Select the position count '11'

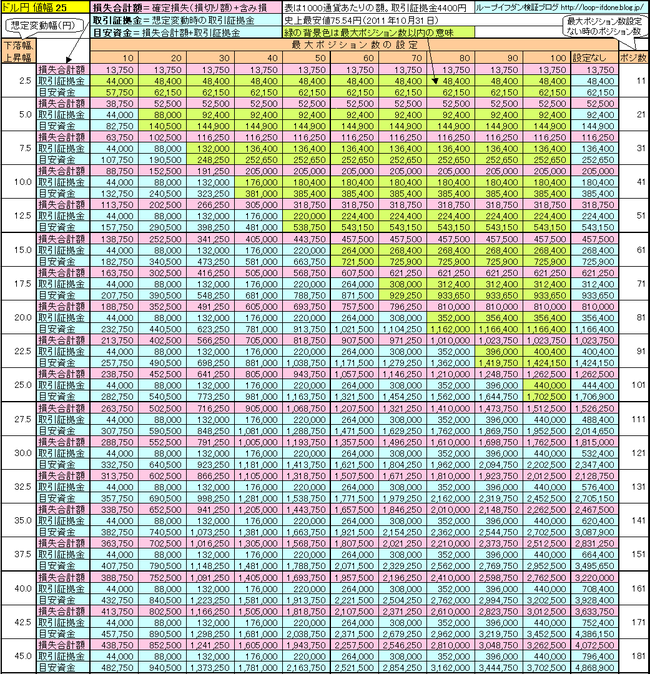coord(634,81)
